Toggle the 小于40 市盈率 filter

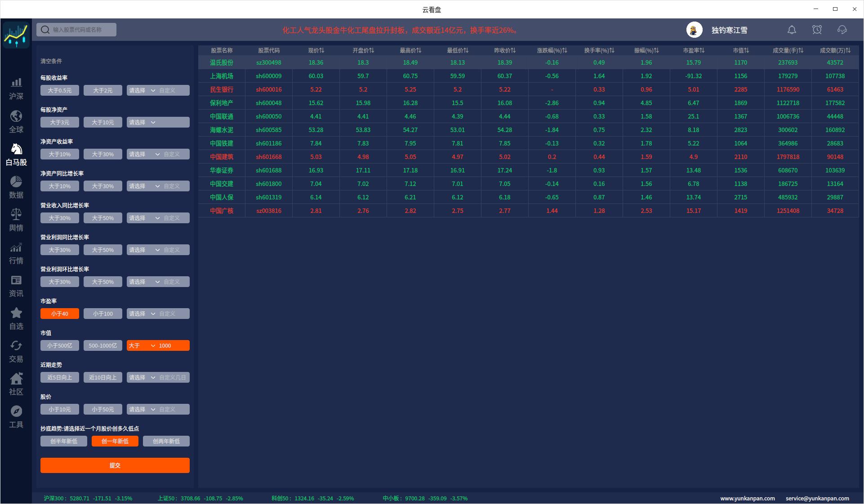(60, 314)
